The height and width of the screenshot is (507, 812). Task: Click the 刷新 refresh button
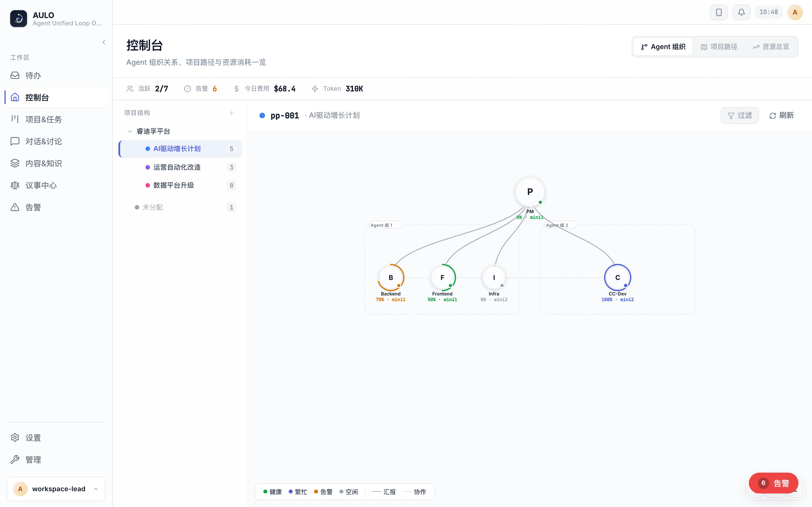point(781,116)
